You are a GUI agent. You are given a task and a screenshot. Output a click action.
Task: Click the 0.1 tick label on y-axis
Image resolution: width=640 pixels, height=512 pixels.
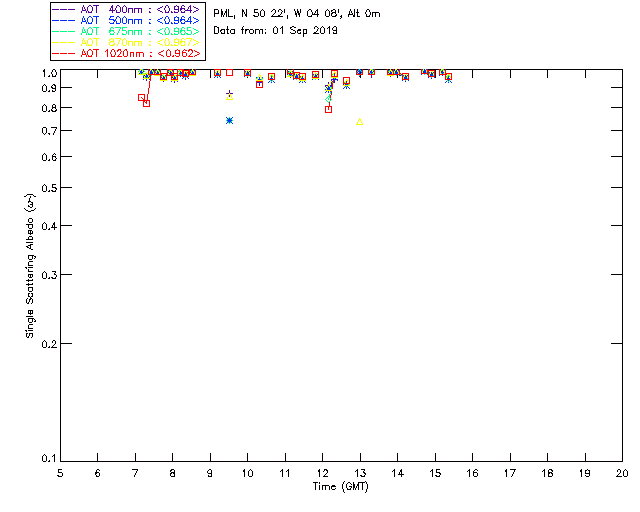49,459
